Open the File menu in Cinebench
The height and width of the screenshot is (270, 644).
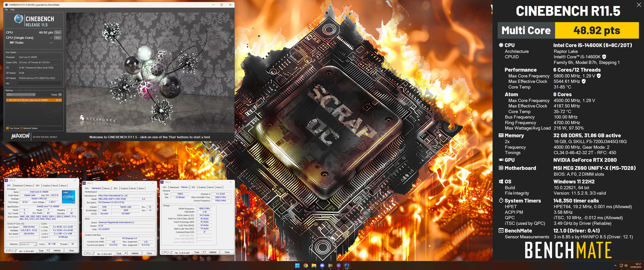[x=6, y=10]
